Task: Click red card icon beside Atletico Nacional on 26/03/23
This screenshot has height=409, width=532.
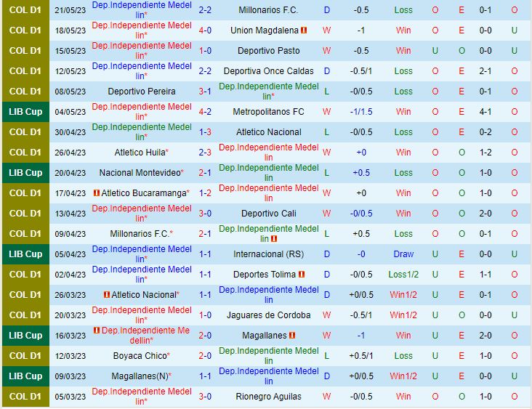Action: coord(107,295)
